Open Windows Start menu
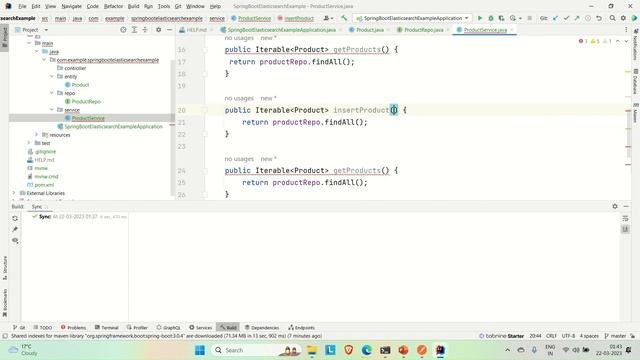Screen dimensions: 640x360 point(200,350)
